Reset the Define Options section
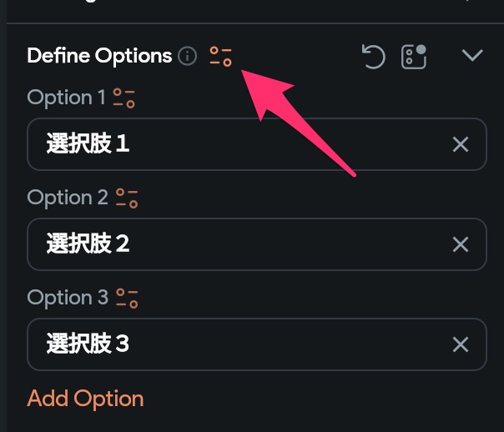The width and height of the screenshot is (504, 432). [373, 57]
